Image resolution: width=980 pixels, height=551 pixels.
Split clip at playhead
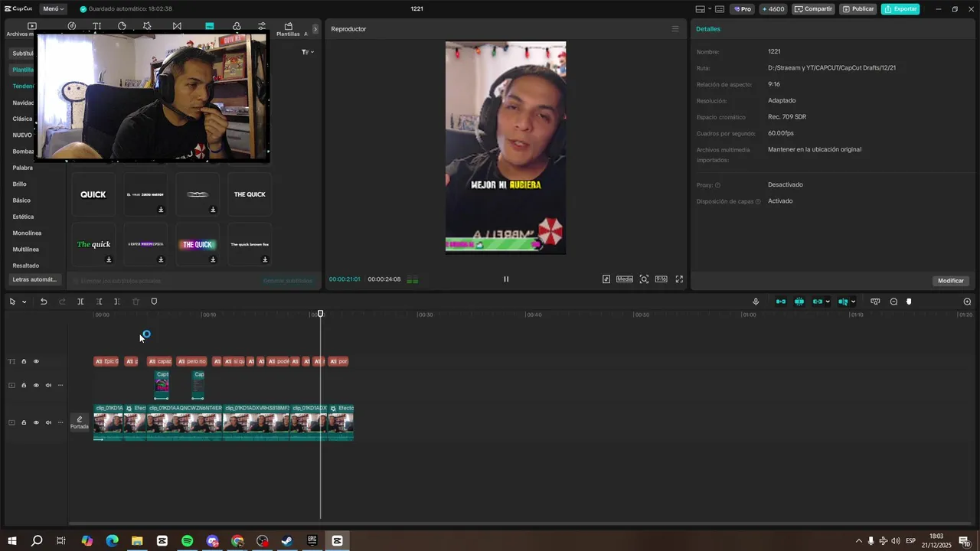click(80, 302)
